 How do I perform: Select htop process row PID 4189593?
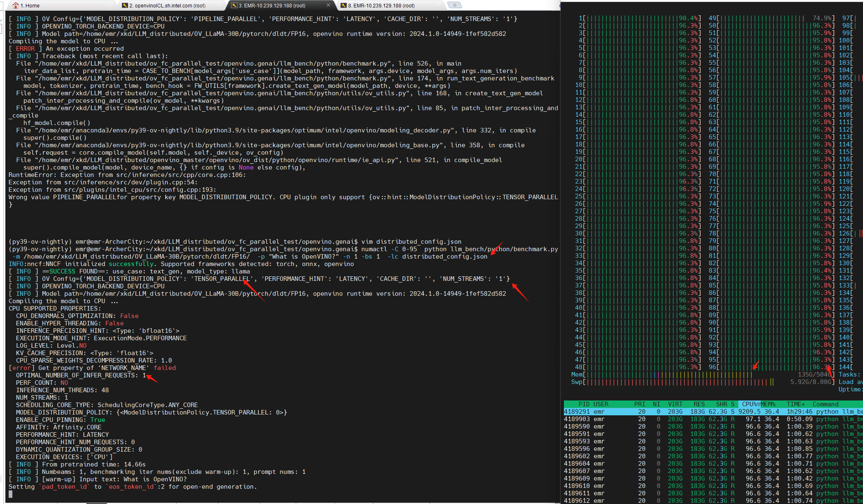[x=713, y=441]
